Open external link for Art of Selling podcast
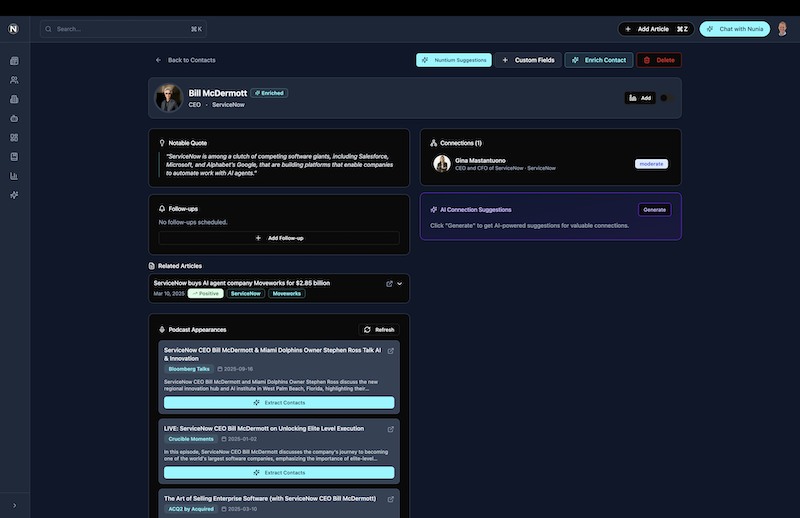 391,499
